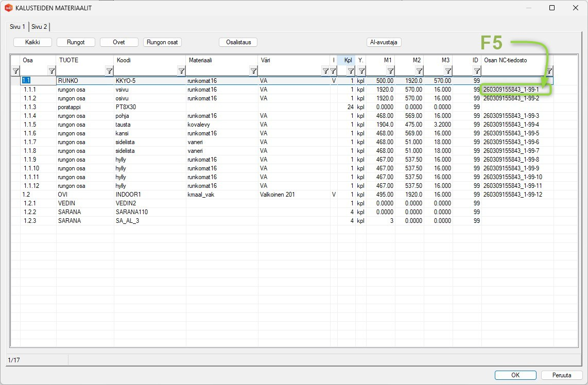This screenshot has width=588, height=385.
Task: Filter to Rungon osat
Action: coord(162,42)
